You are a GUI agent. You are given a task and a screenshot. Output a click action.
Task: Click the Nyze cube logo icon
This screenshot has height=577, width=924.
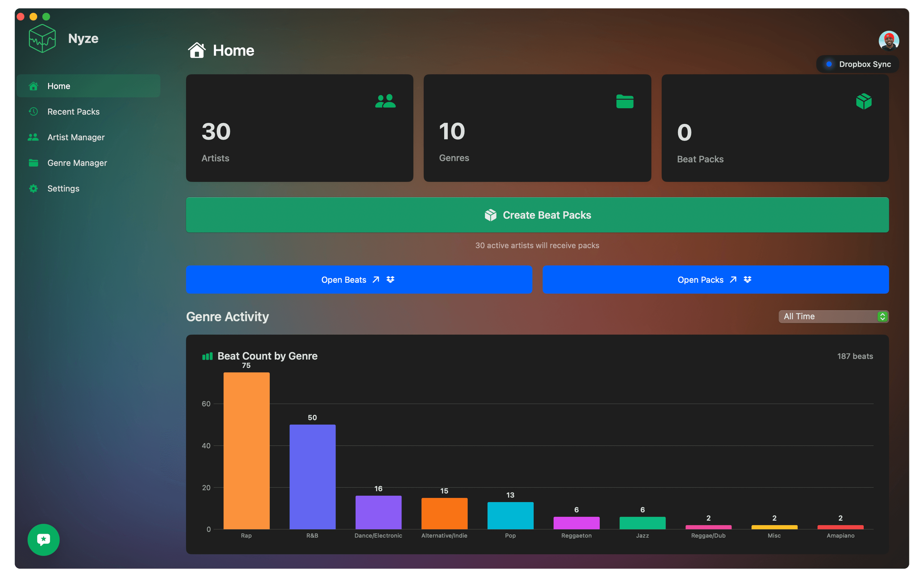coord(42,38)
